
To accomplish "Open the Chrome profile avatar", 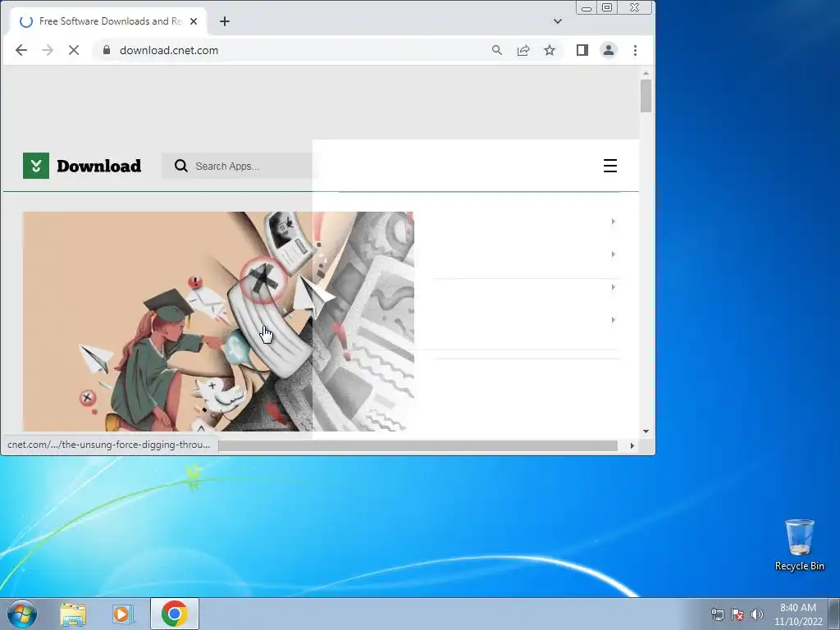I will pos(609,50).
